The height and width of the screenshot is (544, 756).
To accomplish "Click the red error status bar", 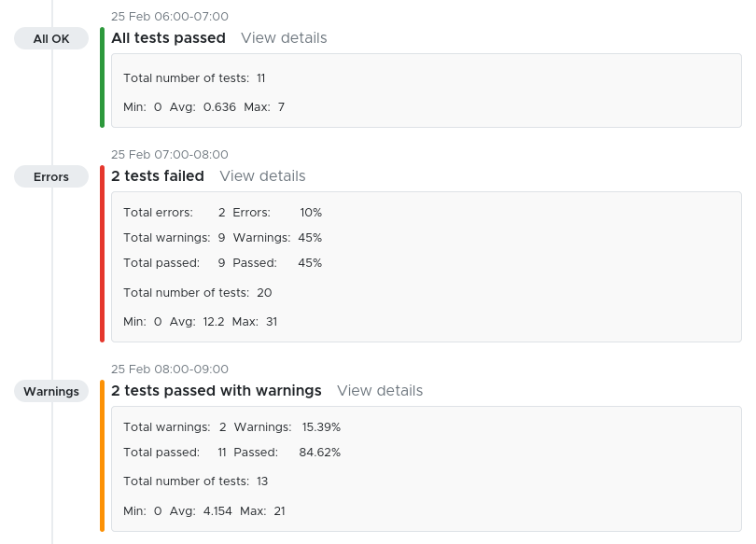I will pyautogui.click(x=102, y=254).
